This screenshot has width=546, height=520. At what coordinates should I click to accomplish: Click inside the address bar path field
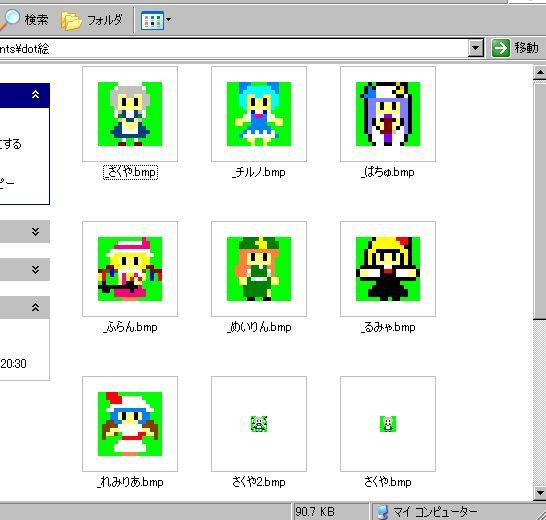click(x=233, y=48)
